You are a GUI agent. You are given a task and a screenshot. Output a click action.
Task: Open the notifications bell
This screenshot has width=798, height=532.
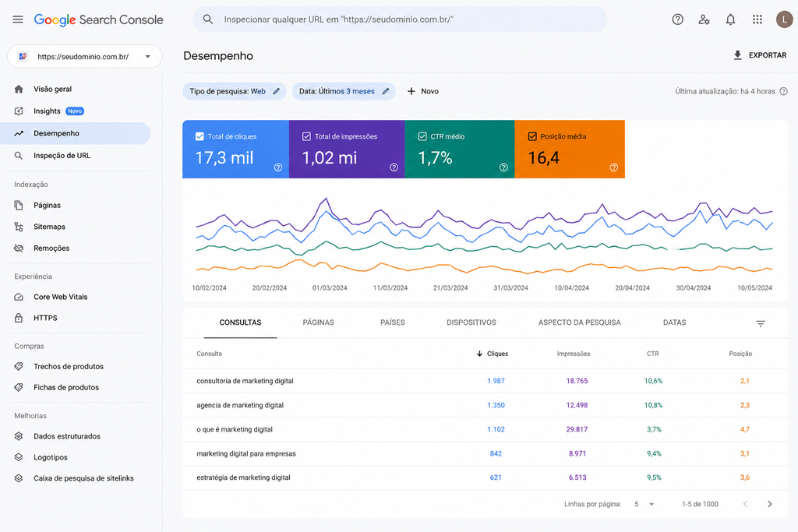730,19
